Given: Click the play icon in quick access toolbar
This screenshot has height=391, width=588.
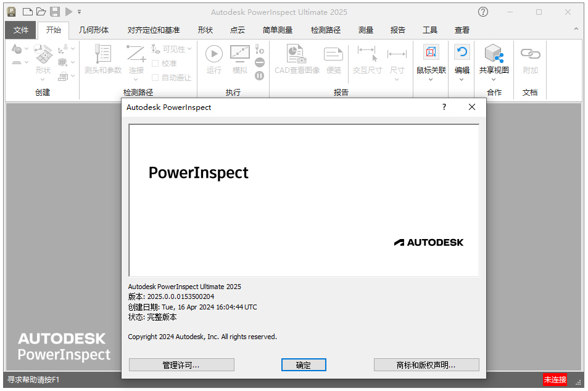Looking at the screenshot, I should tap(68, 12).
